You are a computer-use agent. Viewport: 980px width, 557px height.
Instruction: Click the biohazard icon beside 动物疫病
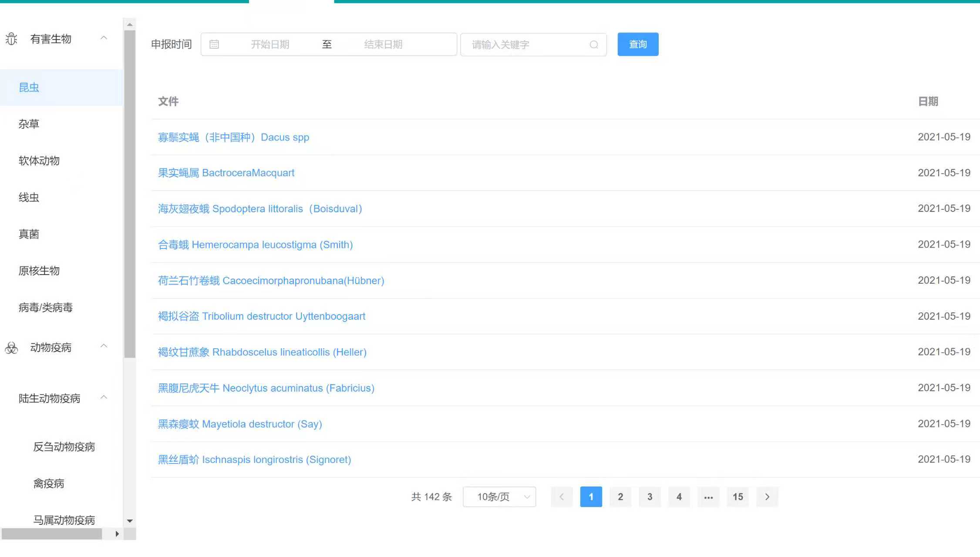click(x=11, y=348)
